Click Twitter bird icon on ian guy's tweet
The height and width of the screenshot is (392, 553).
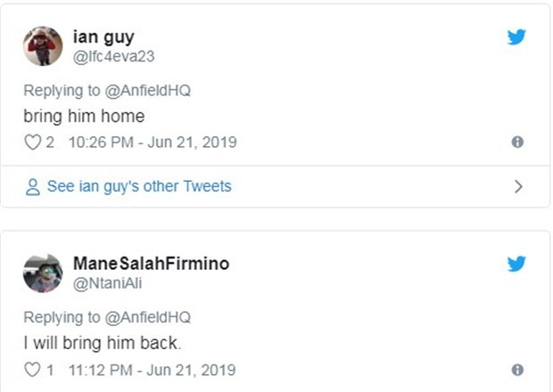click(517, 37)
